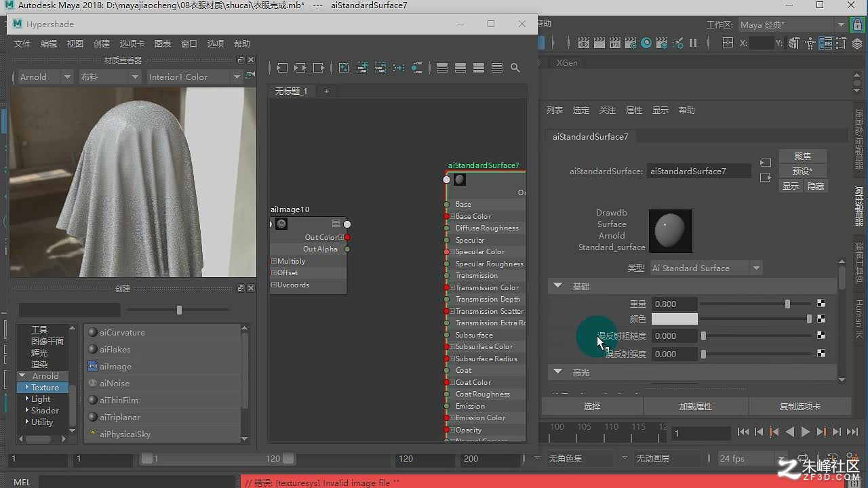Expand the Multiply plus box on aiImage10

pyautogui.click(x=274, y=261)
